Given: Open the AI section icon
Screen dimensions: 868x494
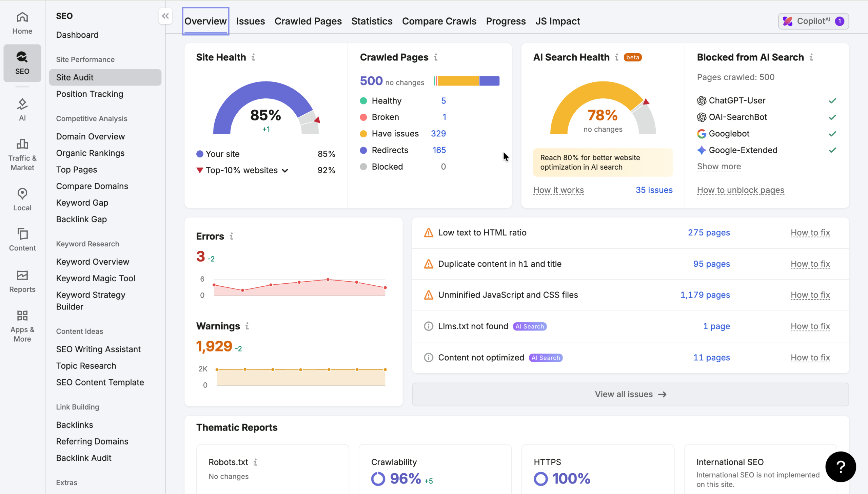Looking at the screenshot, I should coord(22,104).
